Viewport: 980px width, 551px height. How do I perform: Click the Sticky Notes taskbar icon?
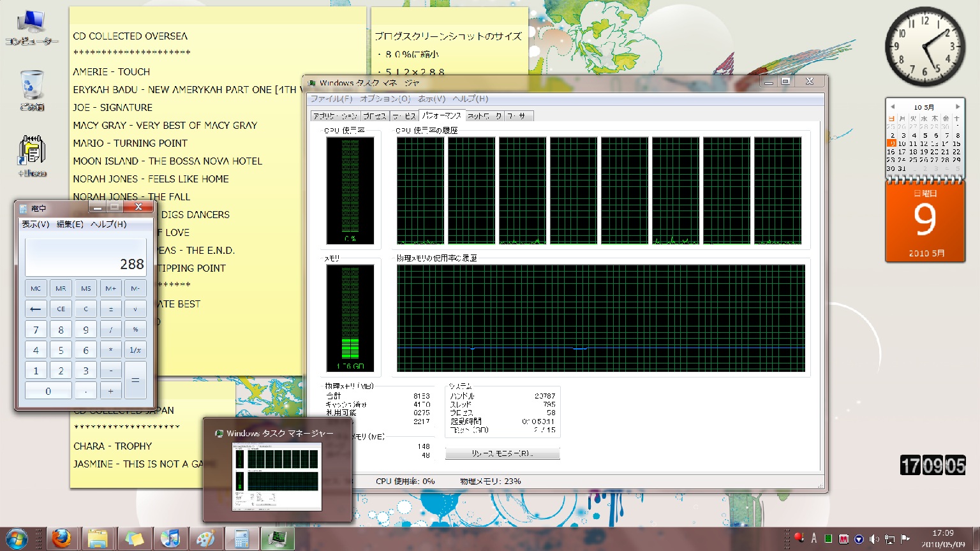pos(134,539)
